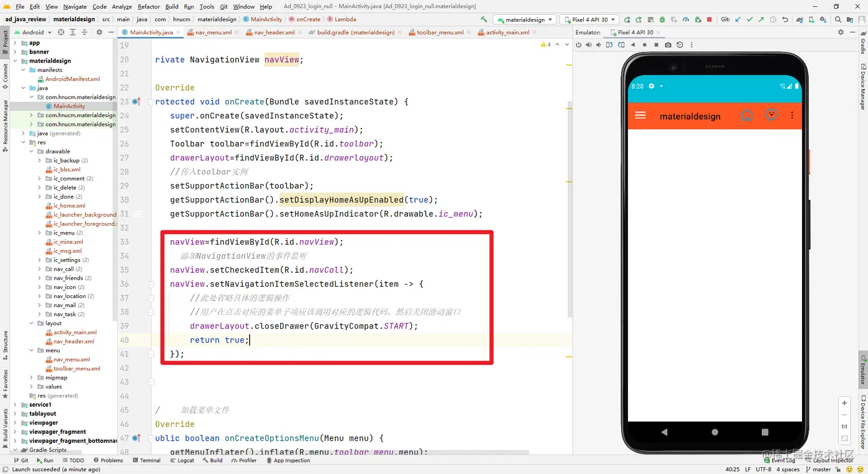Open Device Manager AVD icon in toolbar
This screenshot has width=868, height=474.
coord(811,20)
